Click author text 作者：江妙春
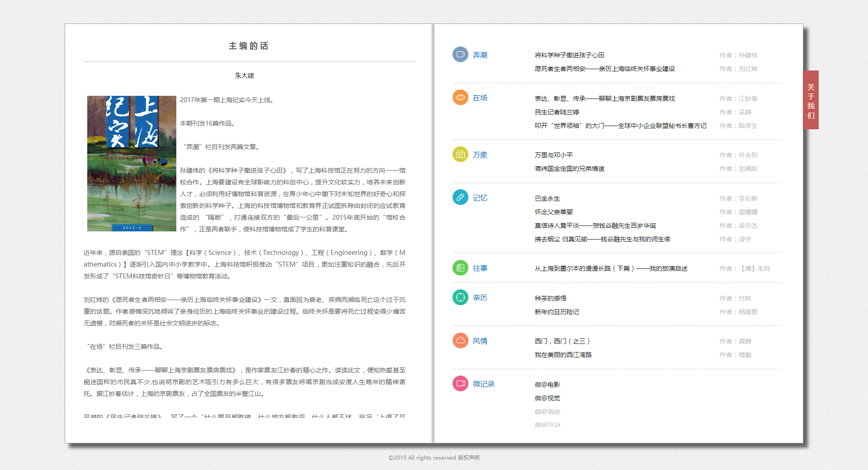 coord(739,99)
